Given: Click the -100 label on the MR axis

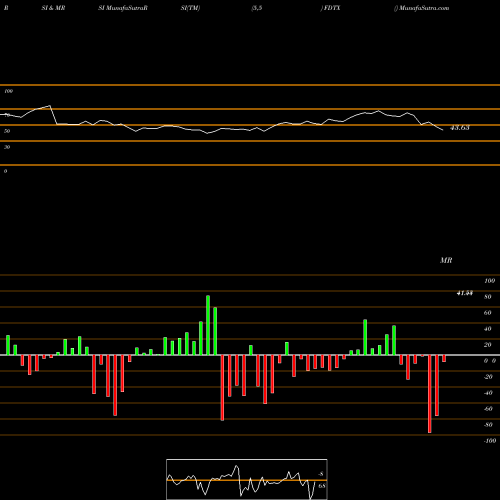Looking at the screenshot, I should point(490,441).
